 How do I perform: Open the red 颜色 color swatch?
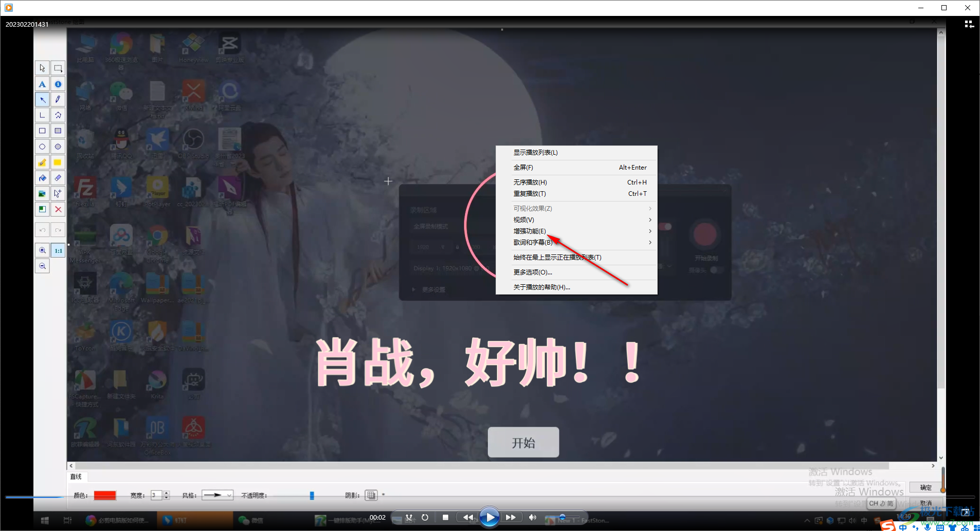pyautogui.click(x=105, y=495)
